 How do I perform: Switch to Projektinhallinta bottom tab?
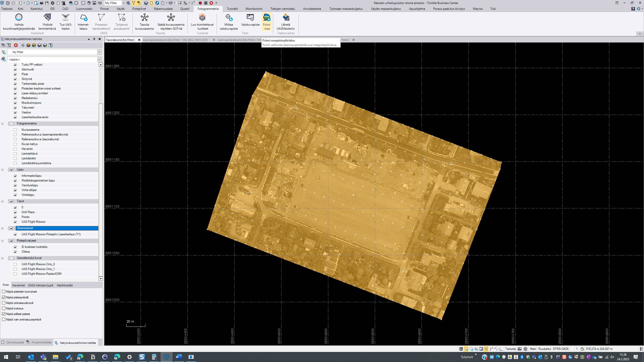[39, 342]
